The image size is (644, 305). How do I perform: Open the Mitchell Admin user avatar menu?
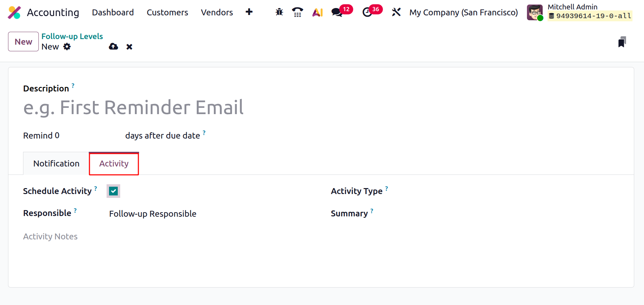pos(535,13)
